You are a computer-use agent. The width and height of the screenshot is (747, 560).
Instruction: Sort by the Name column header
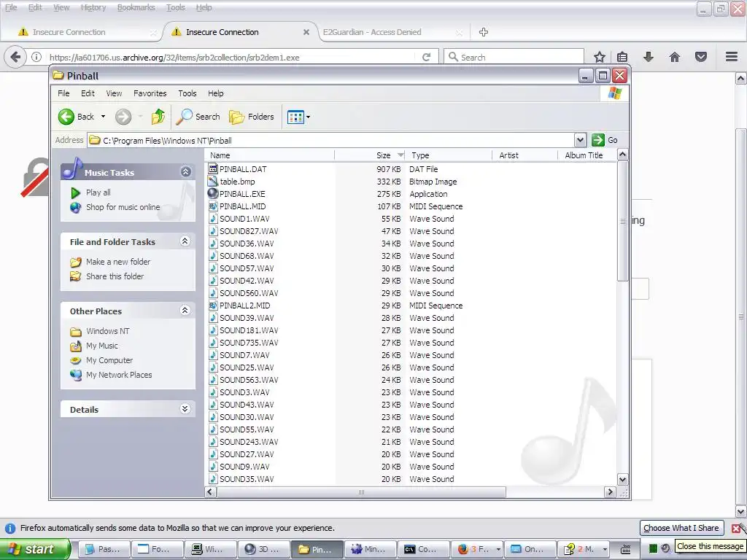coord(270,155)
